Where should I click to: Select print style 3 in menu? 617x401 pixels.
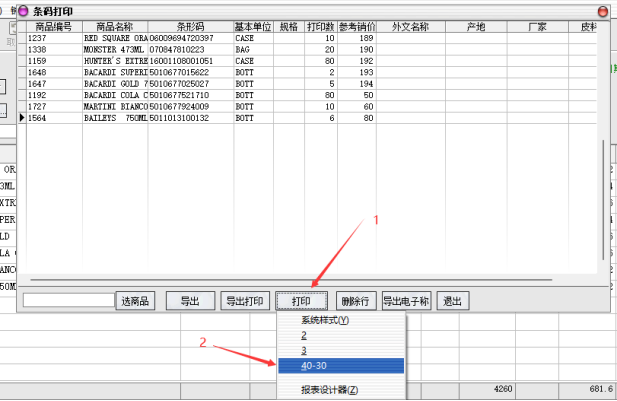coord(340,351)
